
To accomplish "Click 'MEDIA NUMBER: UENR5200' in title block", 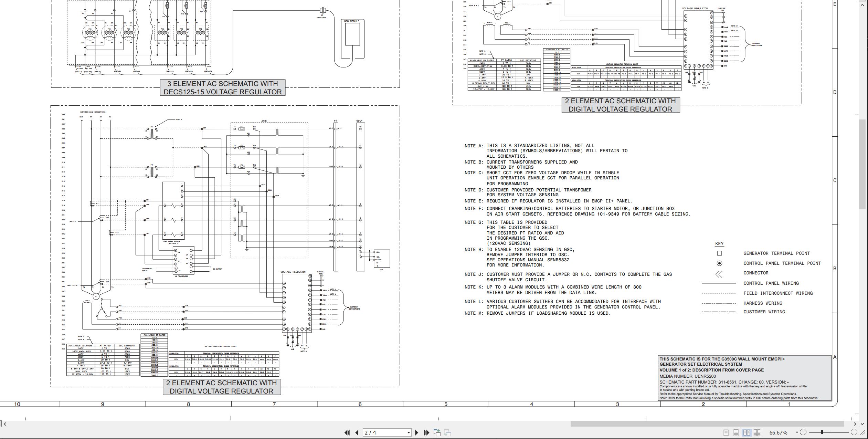I will (688, 376).
